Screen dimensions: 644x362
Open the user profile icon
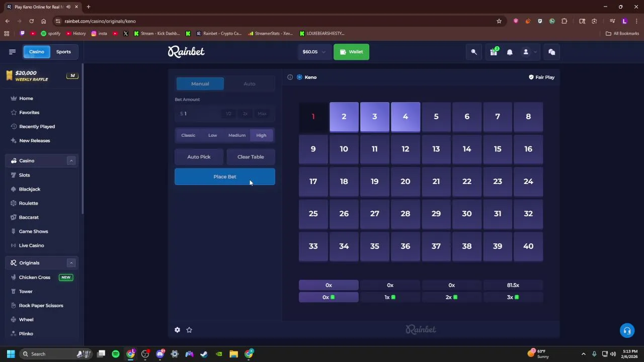click(526, 52)
